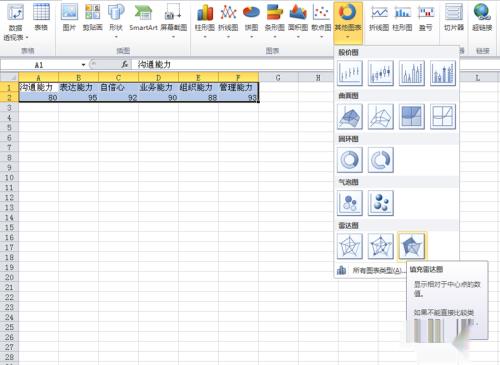Select row 20 header
Viewport: 500px width, 365px height.
(x=9, y=277)
